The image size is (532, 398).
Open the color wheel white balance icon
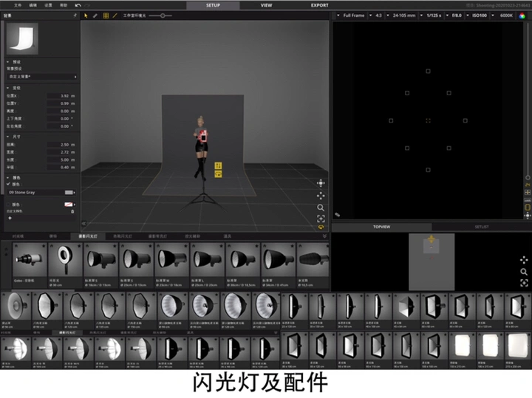coord(522,15)
